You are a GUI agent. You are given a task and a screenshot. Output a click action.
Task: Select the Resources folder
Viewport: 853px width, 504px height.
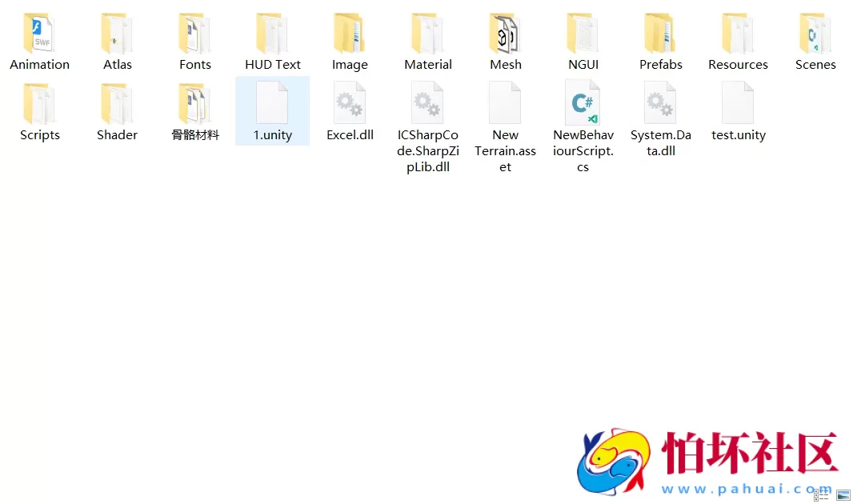pyautogui.click(x=738, y=35)
